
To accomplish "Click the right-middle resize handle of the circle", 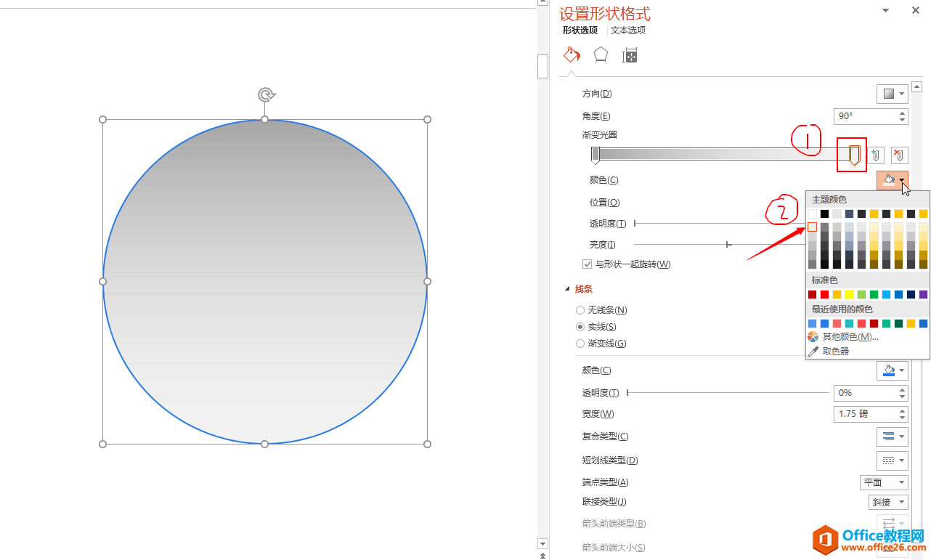I will (x=427, y=281).
